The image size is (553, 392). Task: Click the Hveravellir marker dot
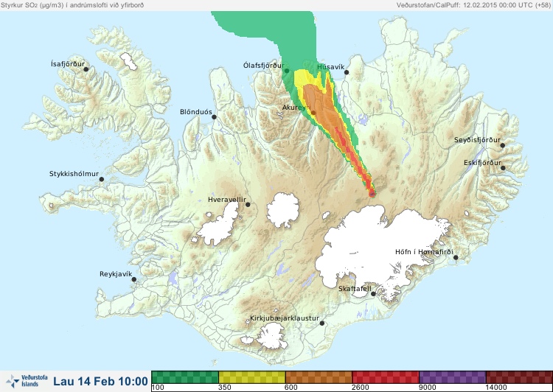248,204
